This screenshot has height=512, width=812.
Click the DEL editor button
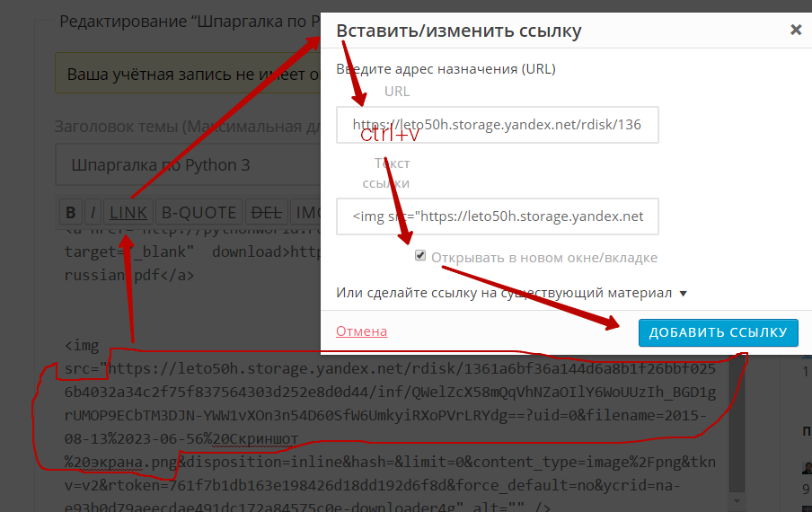click(x=266, y=212)
